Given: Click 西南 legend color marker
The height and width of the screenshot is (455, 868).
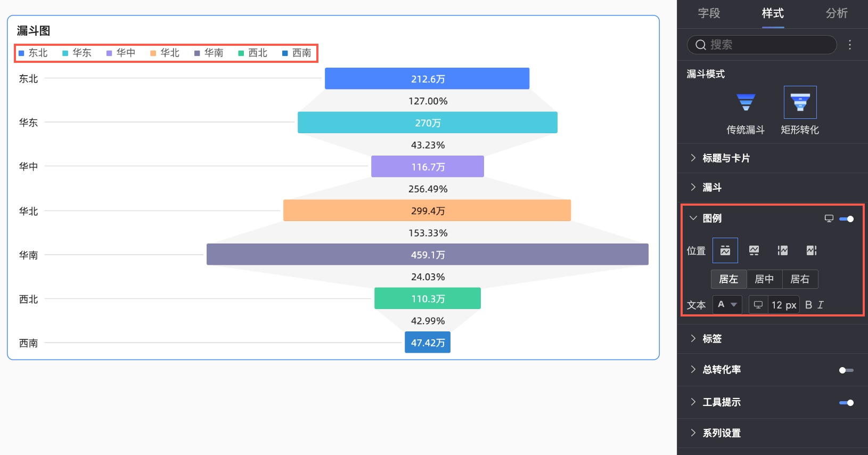Looking at the screenshot, I should tap(285, 53).
